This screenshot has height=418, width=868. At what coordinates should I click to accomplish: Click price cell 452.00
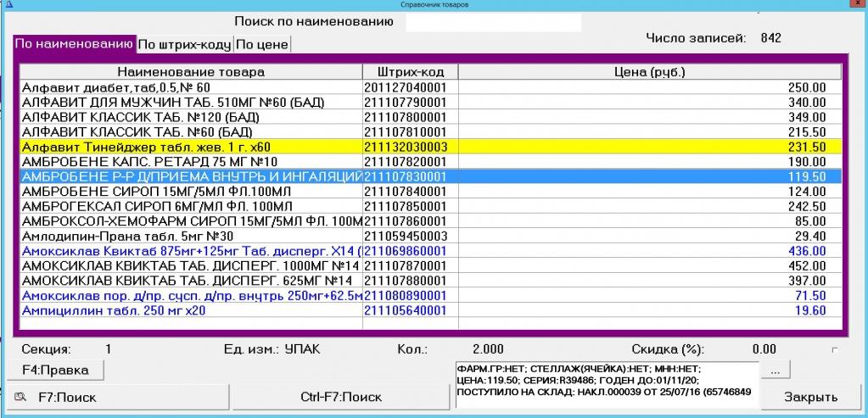pyautogui.click(x=650, y=266)
